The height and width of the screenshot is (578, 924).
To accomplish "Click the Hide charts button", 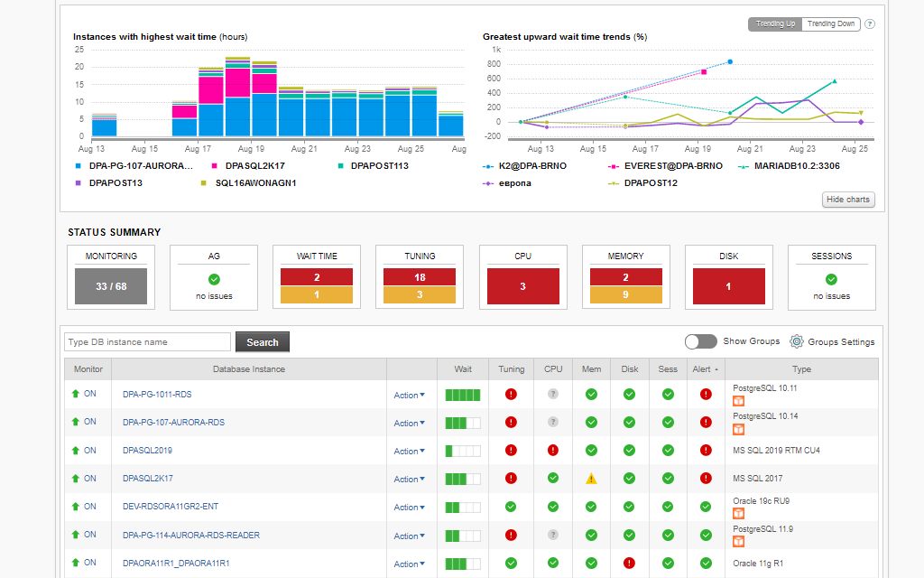I will point(847,200).
